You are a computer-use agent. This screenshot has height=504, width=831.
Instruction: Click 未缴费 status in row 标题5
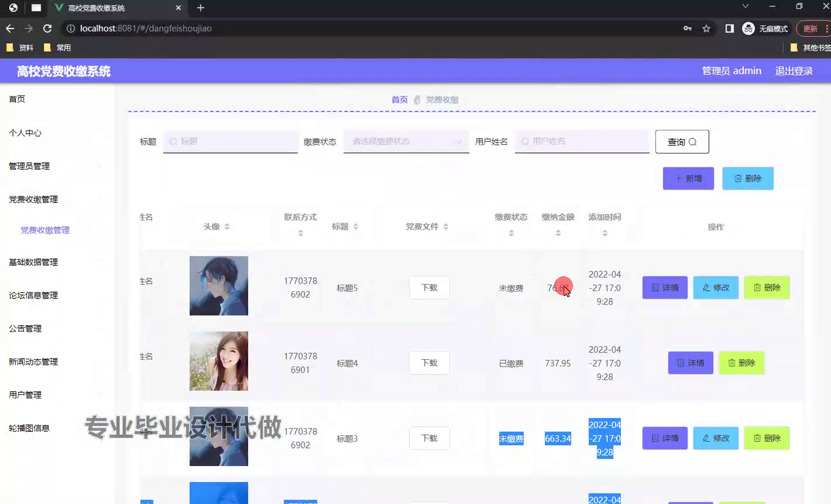[511, 288]
